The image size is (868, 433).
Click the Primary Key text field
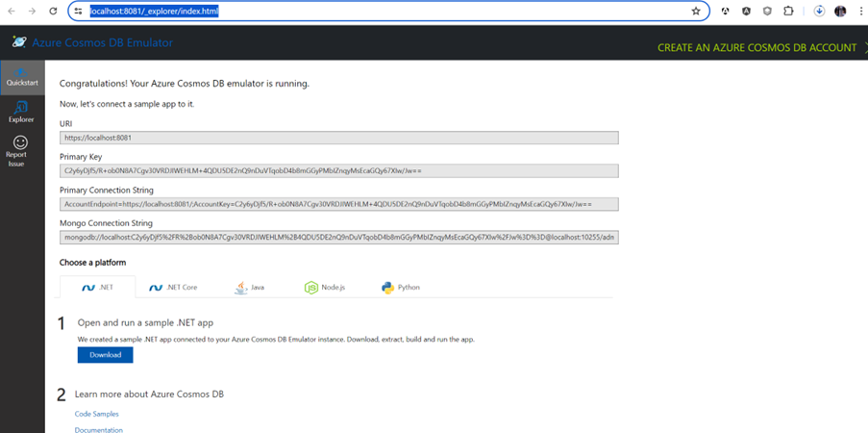point(338,170)
